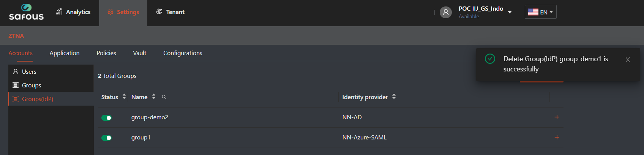Screen dimensions: 644x155
Task: Click the Safous logo
Action: (26, 12)
